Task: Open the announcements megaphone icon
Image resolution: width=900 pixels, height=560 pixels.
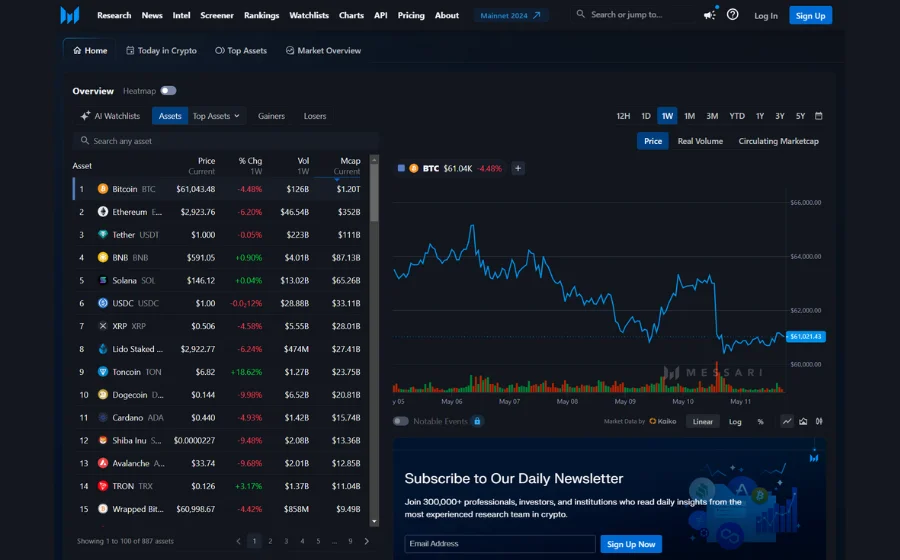Action: click(709, 15)
